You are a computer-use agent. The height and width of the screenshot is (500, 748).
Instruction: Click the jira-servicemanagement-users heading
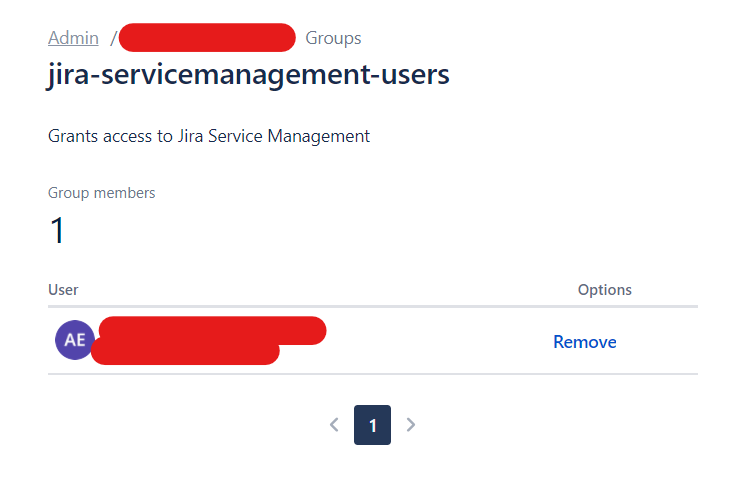coord(248,75)
